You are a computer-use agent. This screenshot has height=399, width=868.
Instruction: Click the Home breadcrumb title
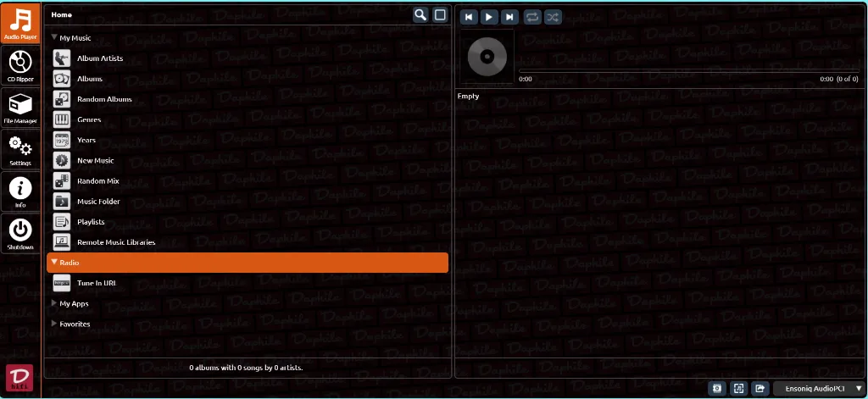(x=61, y=15)
